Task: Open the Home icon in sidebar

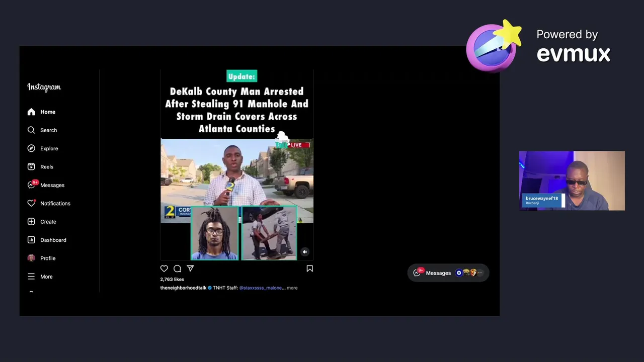Action: point(31,112)
